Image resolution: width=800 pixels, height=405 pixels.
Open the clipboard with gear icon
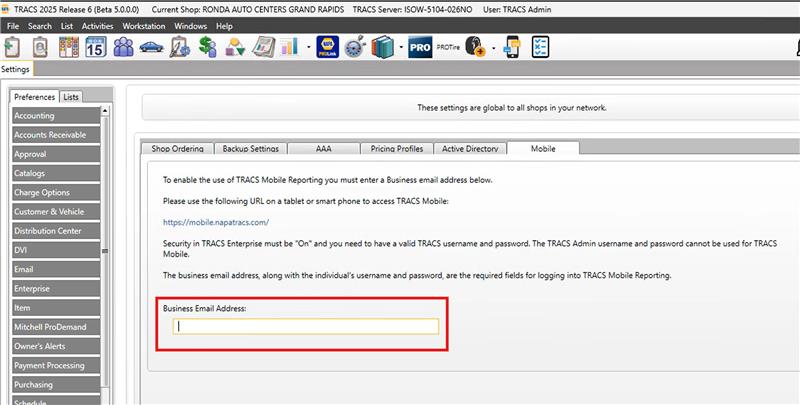coord(180,47)
